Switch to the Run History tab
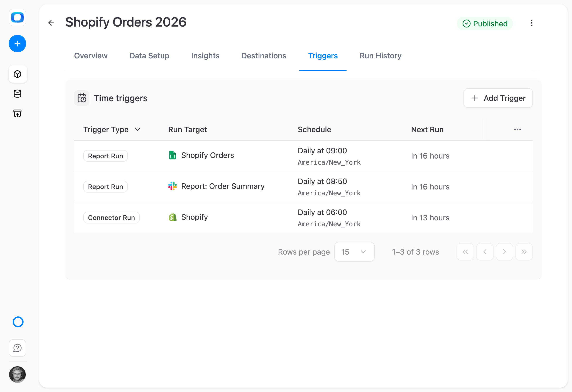Screen dimensions: 572x392 381,56
